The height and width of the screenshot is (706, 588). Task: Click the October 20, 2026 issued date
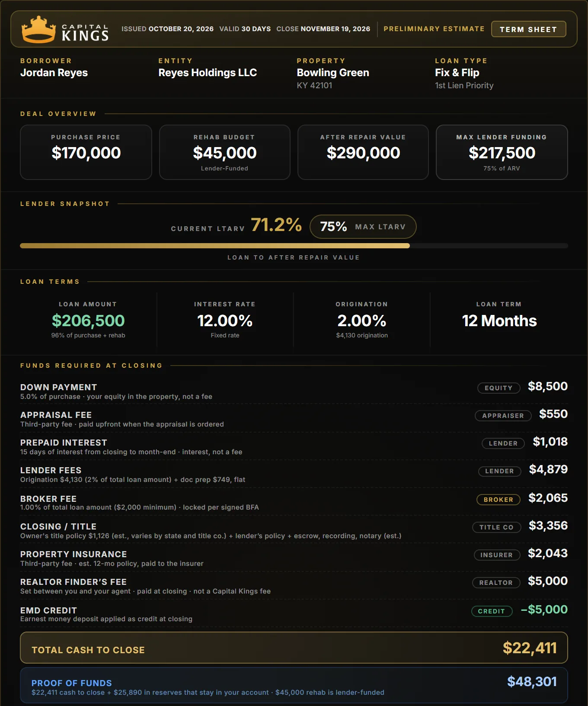(x=181, y=29)
